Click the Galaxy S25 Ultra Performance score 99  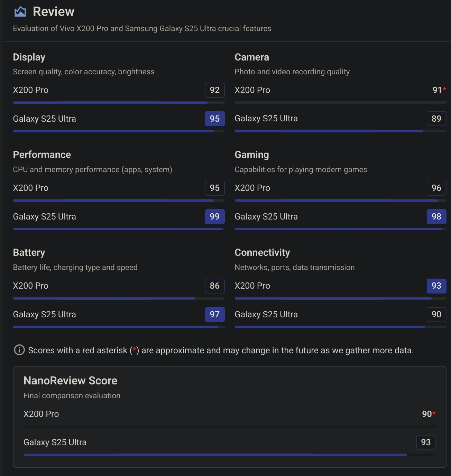coord(214,217)
